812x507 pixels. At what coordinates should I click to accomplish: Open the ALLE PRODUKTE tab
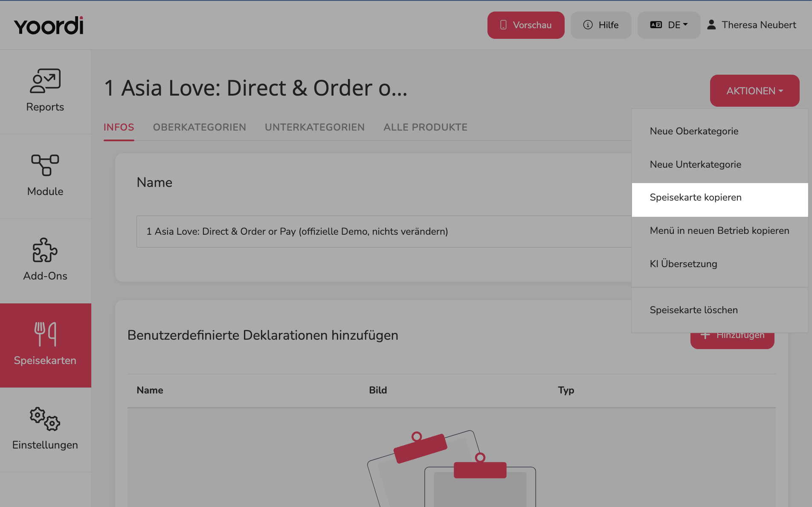[x=425, y=127]
